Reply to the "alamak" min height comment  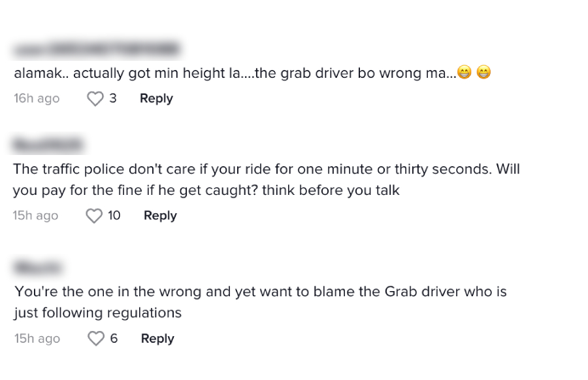(x=156, y=99)
